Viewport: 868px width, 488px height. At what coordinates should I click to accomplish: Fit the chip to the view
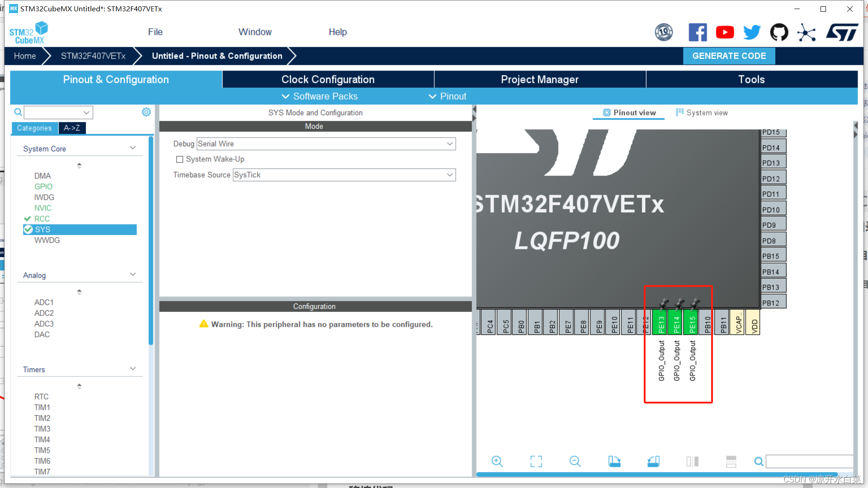(x=536, y=461)
